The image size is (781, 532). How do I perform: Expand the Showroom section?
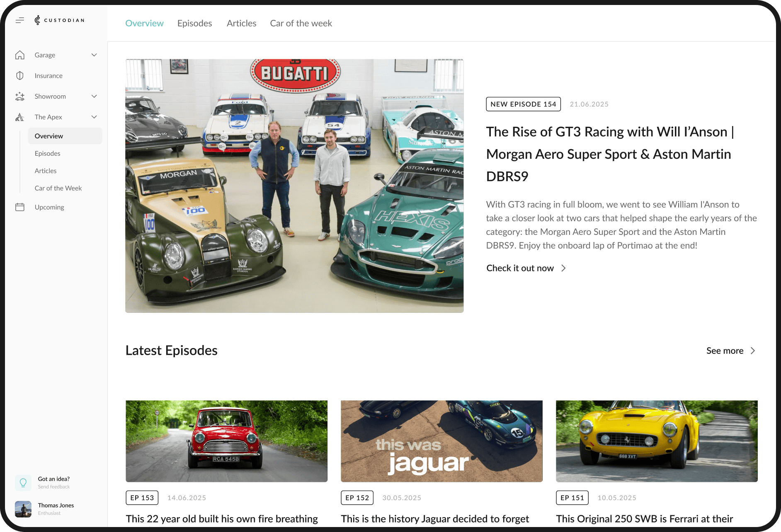[94, 96]
